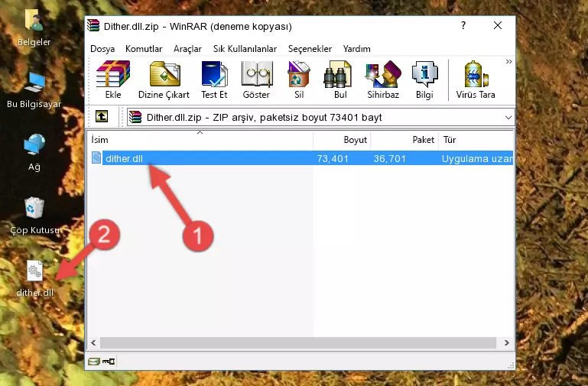This screenshot has height=386, width=588.
Task: Click the size value 73,401
Action: coord(333,158)
